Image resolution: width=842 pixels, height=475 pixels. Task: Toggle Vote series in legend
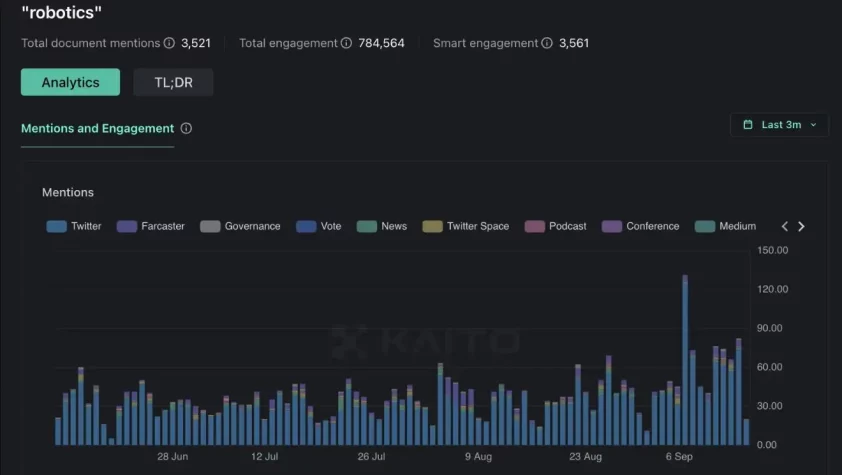tap(319, 226)
